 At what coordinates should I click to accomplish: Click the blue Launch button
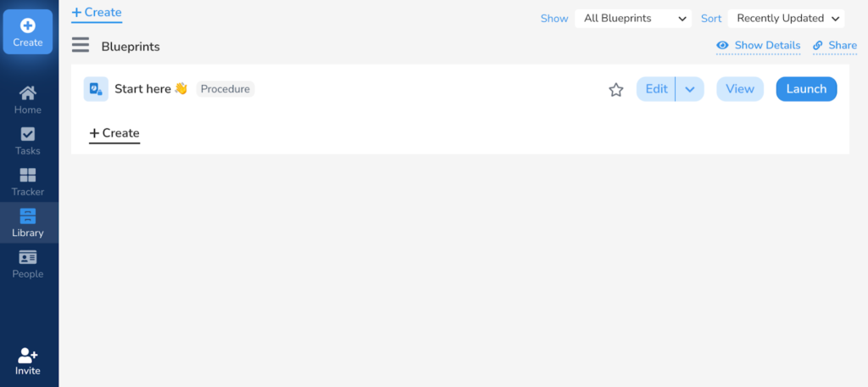[807, 89]
